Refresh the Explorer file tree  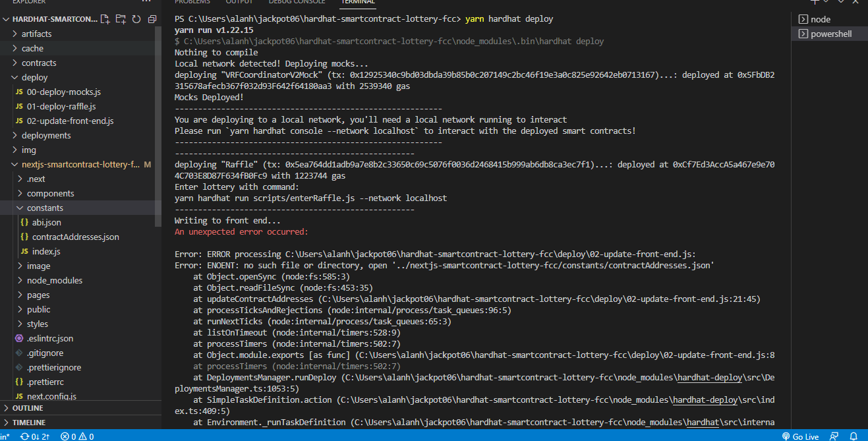coord(136,19)
